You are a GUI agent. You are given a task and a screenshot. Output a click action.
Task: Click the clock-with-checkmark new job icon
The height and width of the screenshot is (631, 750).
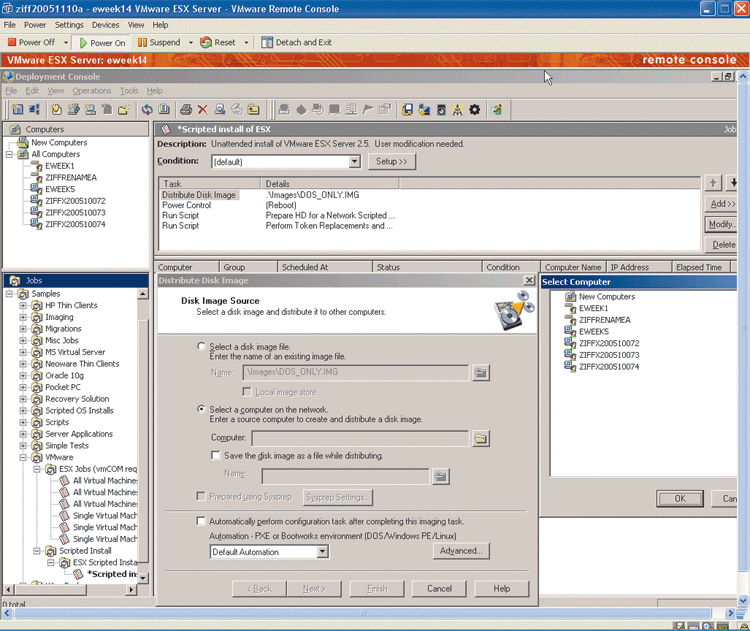[56, 110]
